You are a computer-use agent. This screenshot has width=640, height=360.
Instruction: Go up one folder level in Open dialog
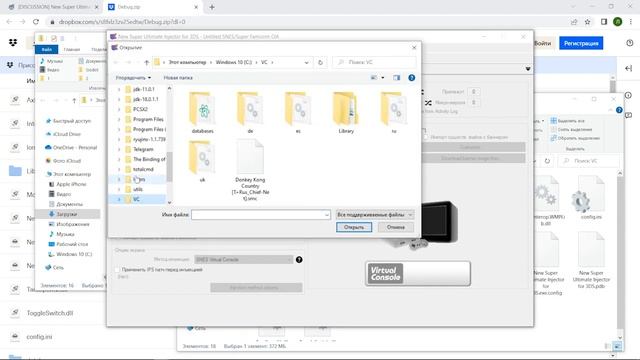147,62
